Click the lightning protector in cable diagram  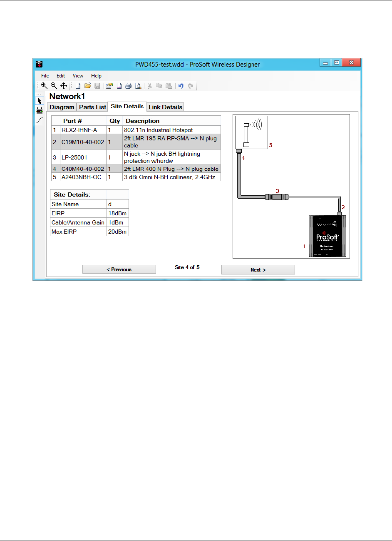click(x=277, y=197)
